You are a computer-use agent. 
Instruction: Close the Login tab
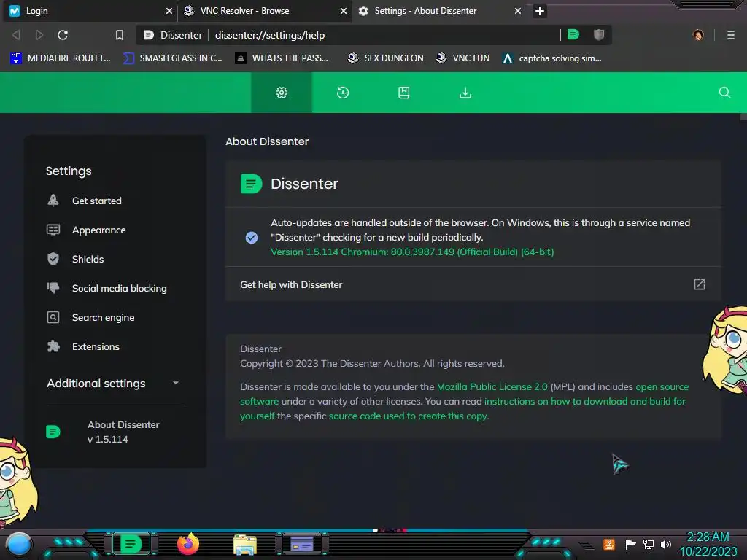pos(169,10)
